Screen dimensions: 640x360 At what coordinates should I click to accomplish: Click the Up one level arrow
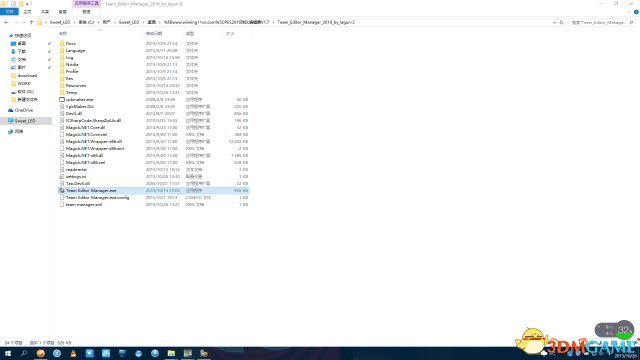31,22
